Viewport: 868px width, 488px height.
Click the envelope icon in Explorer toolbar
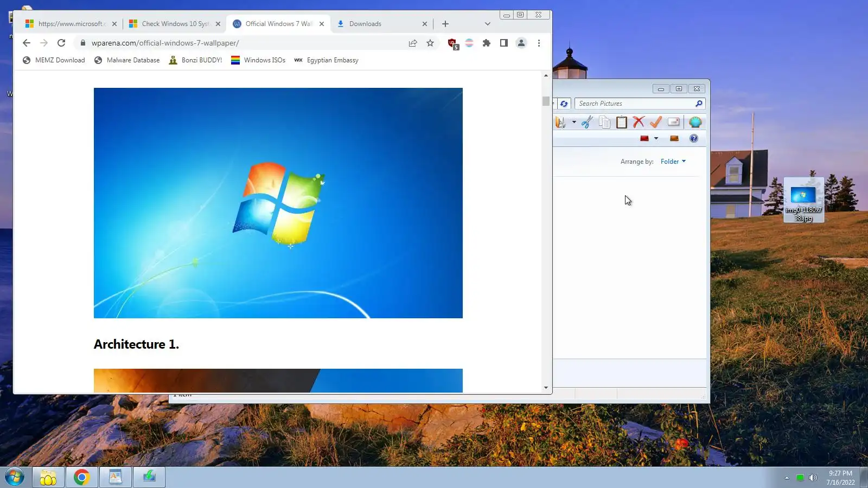pyautogui.click(x=674, y=123)
